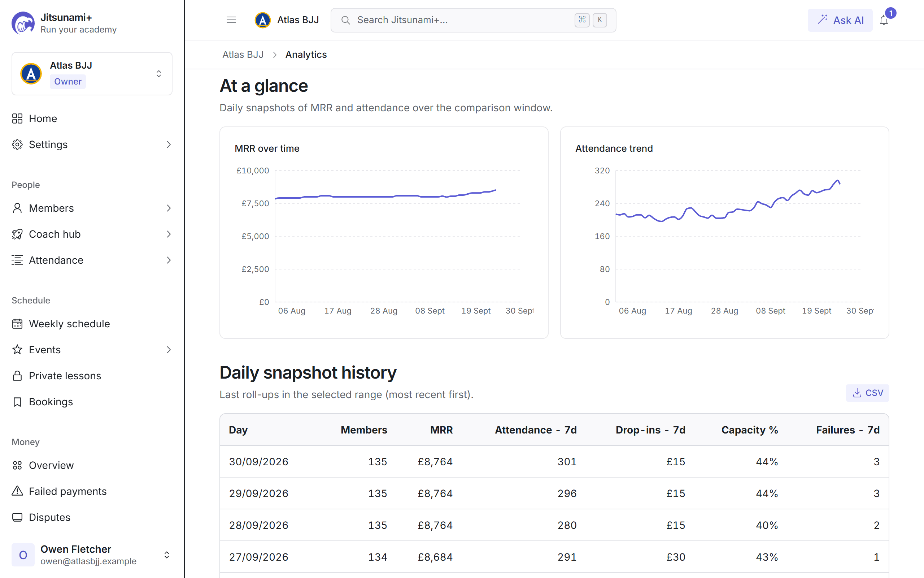Click the Disputes icon in sidebar
Image resolution: width=924 pixels, height=578 pixels.
[17, 517]
